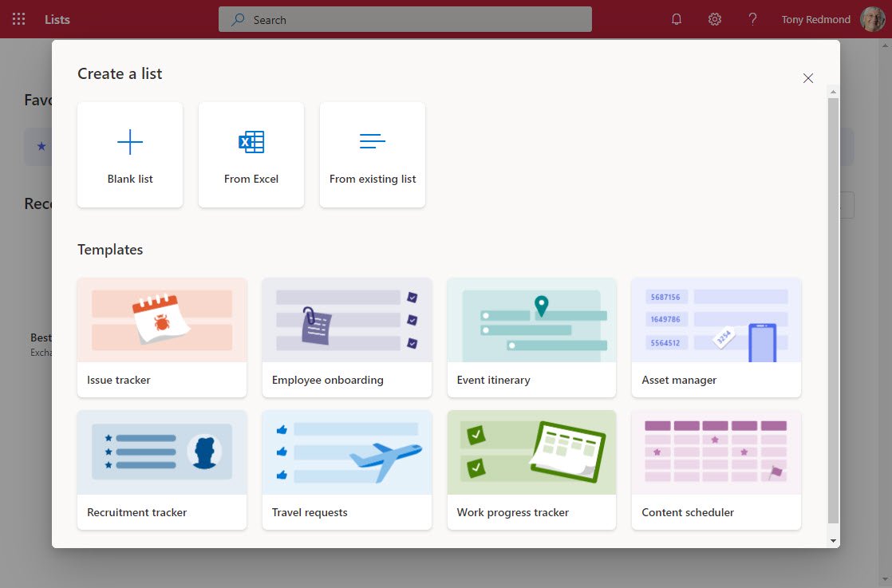Select the Event itinerary template

tap(531, 337)
